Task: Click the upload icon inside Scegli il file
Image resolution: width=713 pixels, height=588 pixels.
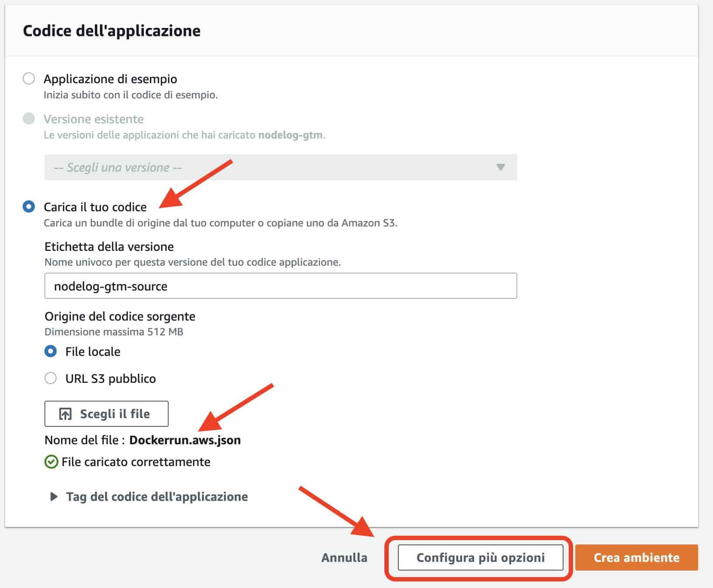Action: click(x=65, y=413)
